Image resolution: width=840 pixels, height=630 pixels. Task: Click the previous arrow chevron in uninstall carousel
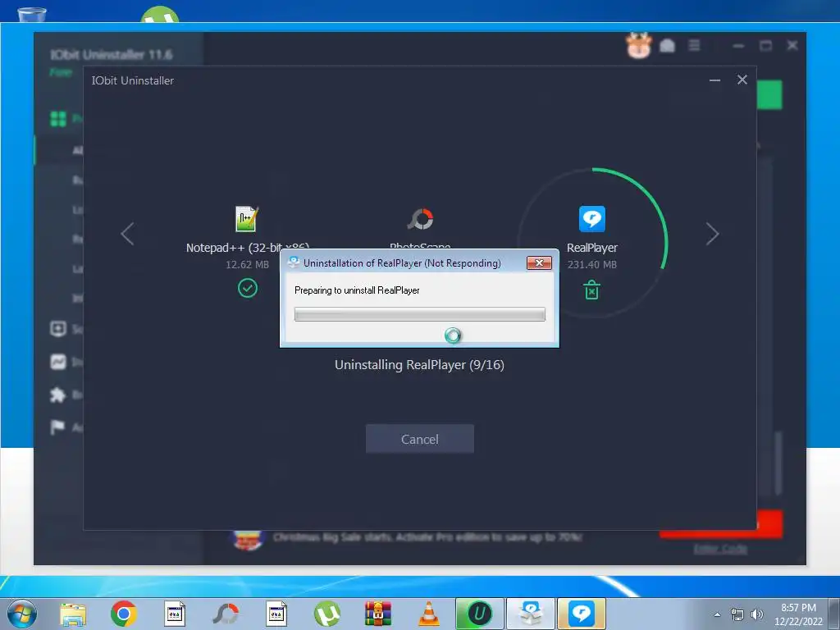tap(127, 234)
